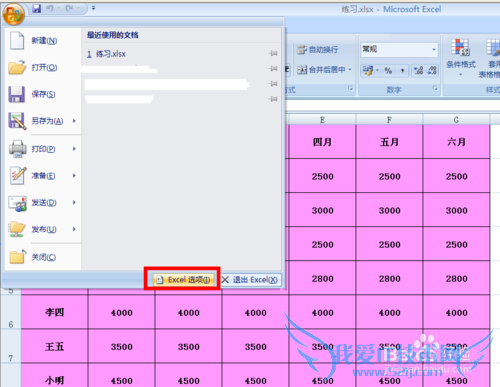Click the prepare document checklist icon
500x387 pixels.
tap(18, 175)
